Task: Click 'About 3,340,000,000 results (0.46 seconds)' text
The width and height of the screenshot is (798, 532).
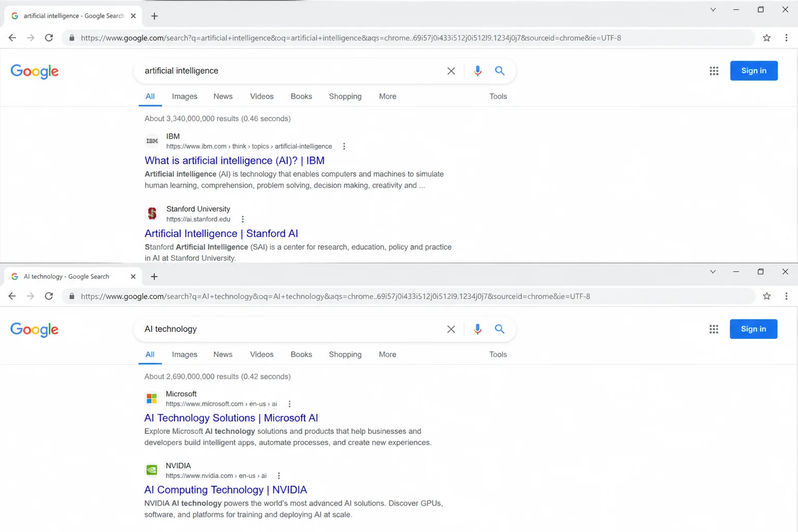Action: point(218,119)
